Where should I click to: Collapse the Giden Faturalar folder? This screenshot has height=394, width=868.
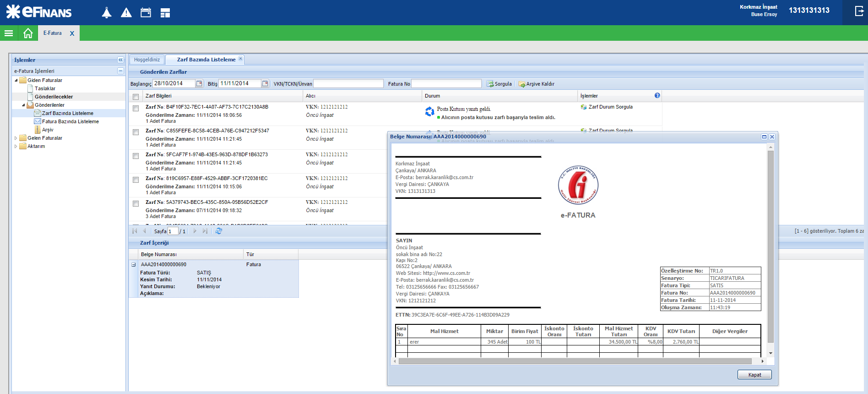coord(16,80)
